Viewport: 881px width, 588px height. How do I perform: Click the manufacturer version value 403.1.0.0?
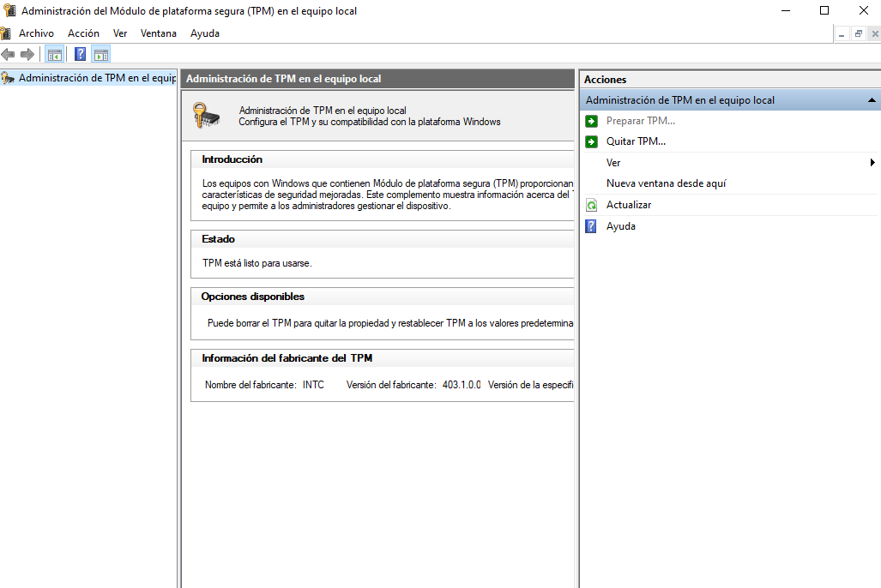click(x=462, y=385)
